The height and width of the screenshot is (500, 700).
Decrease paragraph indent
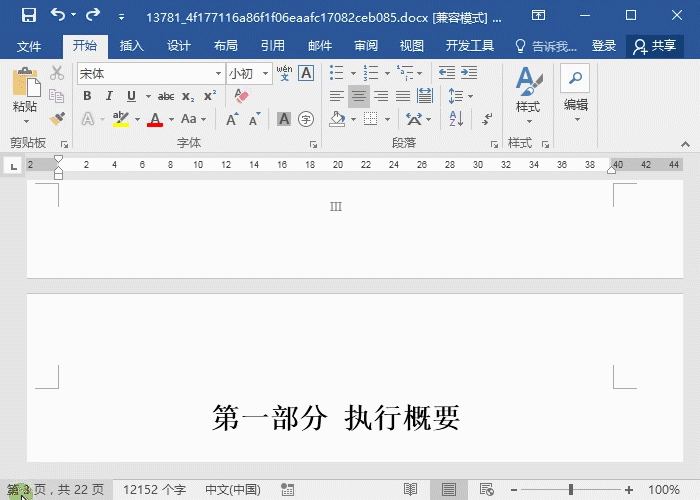click(446, 73)
